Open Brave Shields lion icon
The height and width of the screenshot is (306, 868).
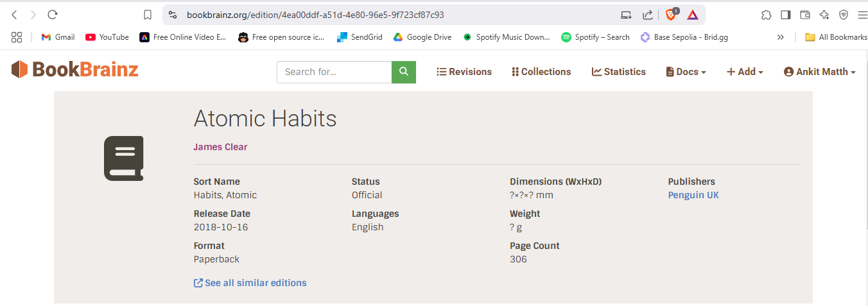pyautogui.click(x=672, y=14)
